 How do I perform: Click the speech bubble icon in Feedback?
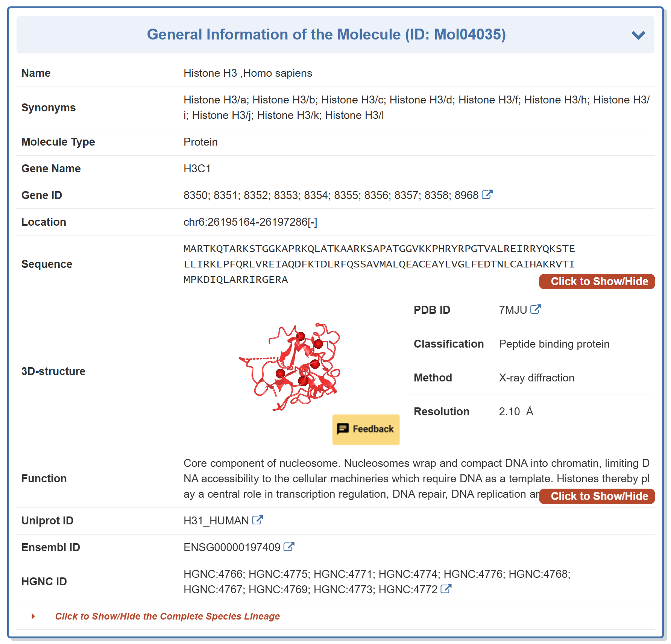[343, 429]
